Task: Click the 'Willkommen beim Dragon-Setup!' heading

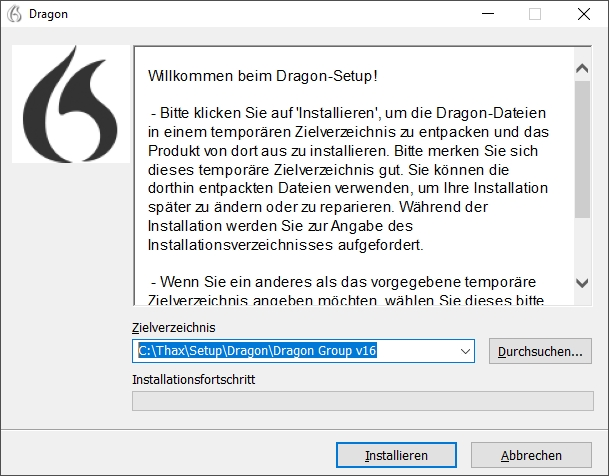Action: coord(263,76)
